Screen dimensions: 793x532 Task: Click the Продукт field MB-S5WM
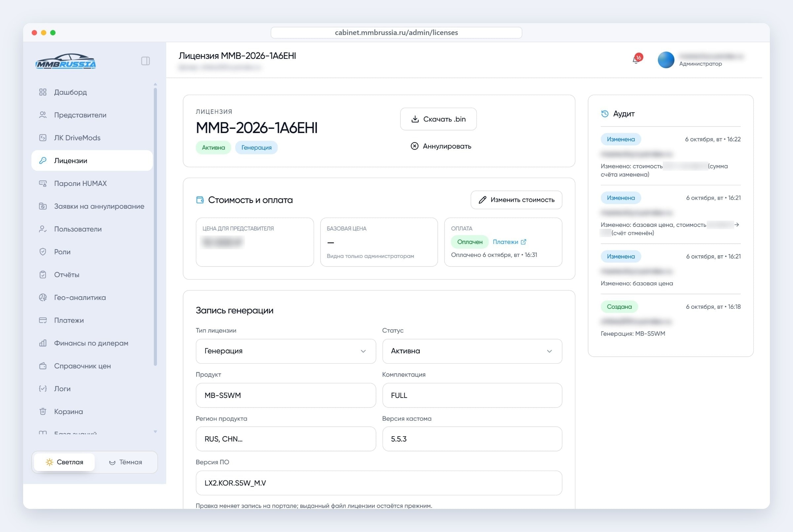click(285, 395)
